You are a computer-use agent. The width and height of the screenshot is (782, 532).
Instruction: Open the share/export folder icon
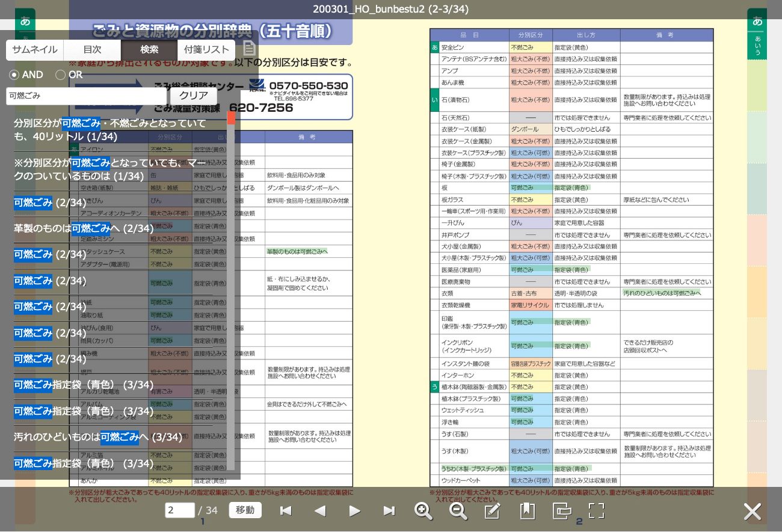(562, 511)
